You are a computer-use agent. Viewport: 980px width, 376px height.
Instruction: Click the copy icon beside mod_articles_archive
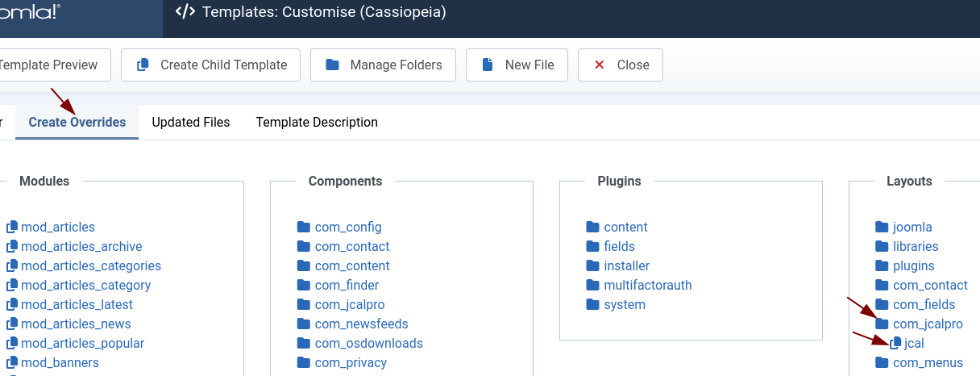12,247
